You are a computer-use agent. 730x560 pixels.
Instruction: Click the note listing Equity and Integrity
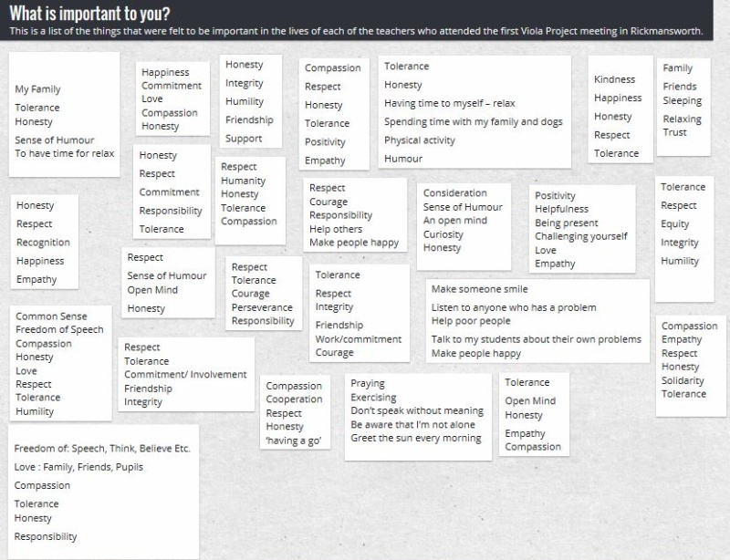[683, 239]
